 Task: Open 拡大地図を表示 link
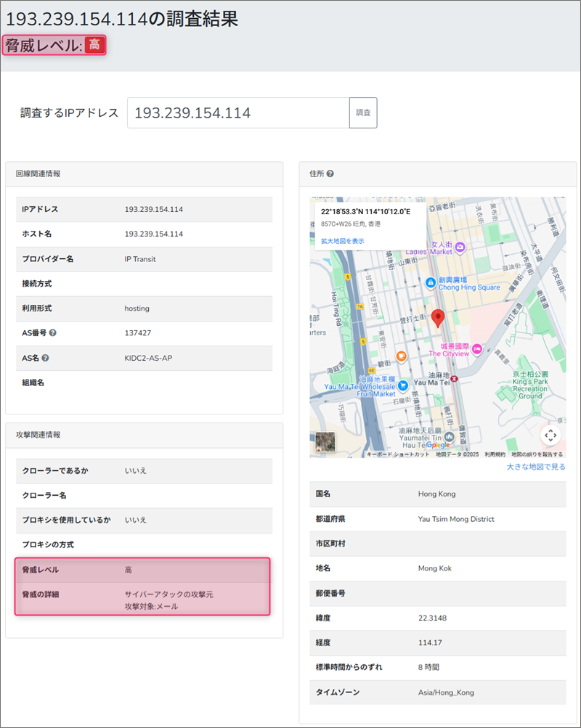343,241
